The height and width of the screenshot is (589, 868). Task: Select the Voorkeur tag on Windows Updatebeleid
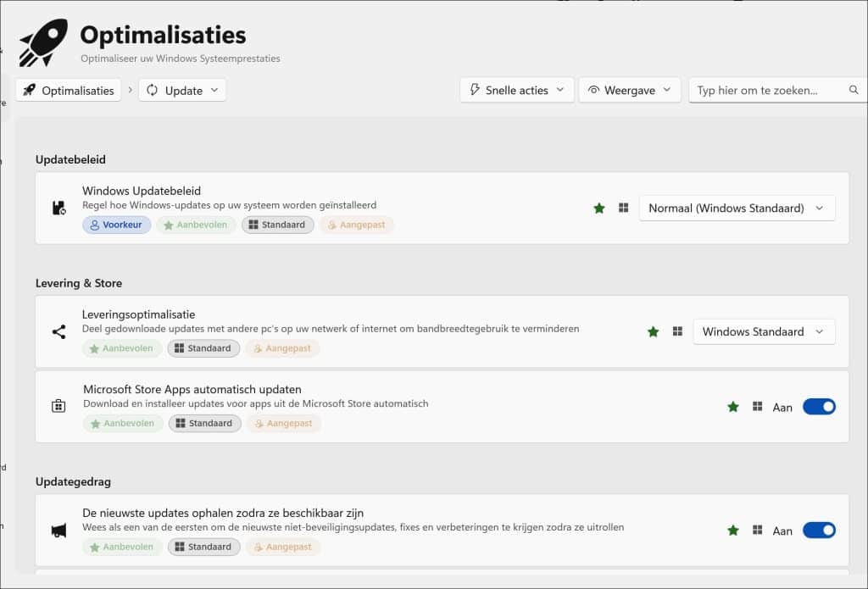117,225
